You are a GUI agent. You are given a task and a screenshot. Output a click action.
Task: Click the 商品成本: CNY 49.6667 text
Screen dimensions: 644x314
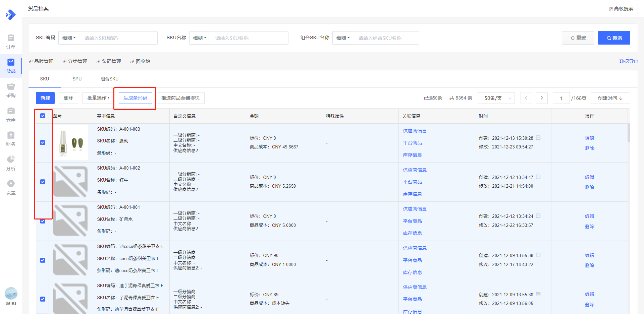[x=274, y=147]
